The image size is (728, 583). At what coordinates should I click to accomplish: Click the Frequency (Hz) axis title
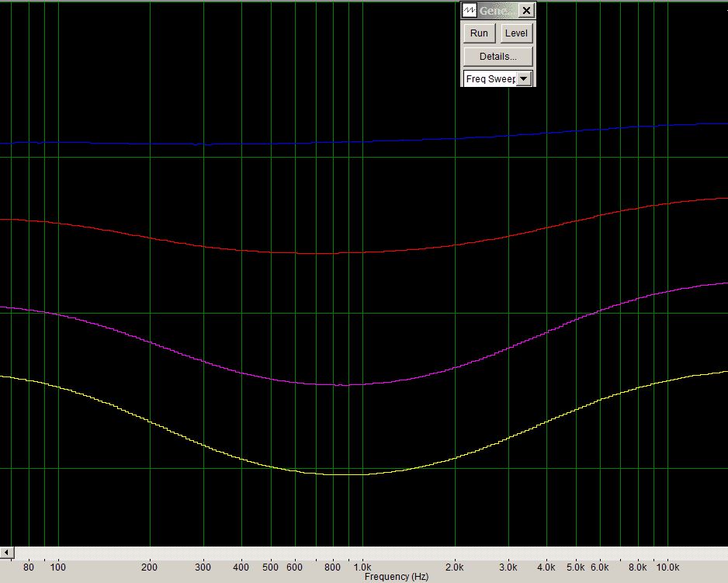(396, 577)
